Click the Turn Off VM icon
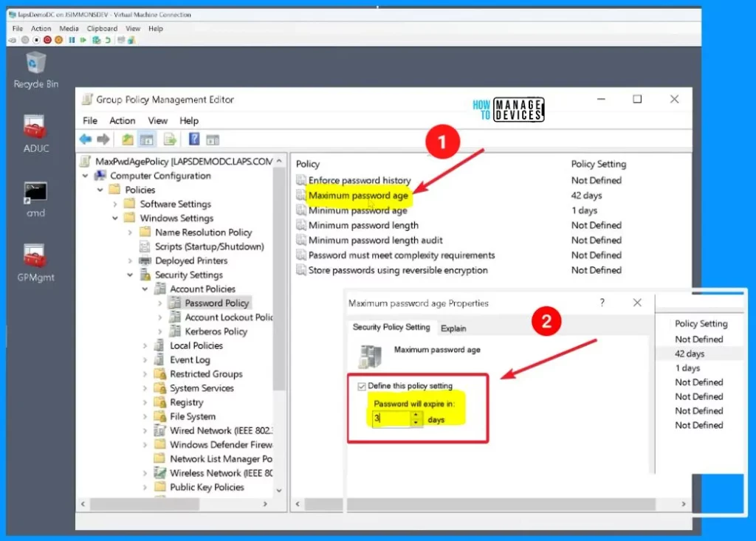This screenshot has height=541, width=756. pyautogui.click(x=36, y=40)
